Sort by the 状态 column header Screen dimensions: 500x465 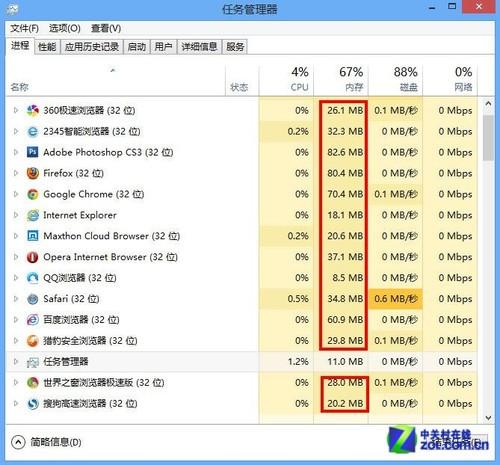click(242, 80)
